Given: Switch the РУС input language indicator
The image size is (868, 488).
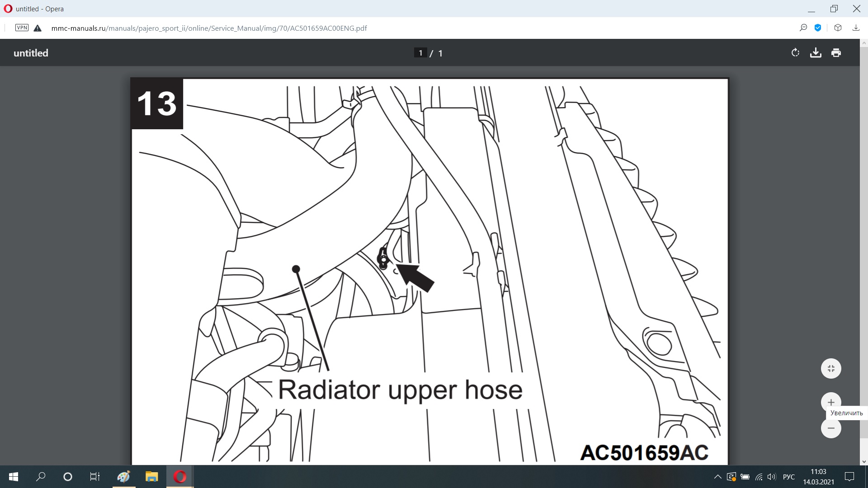Looking at the screenshot, I should click(788, 477).
